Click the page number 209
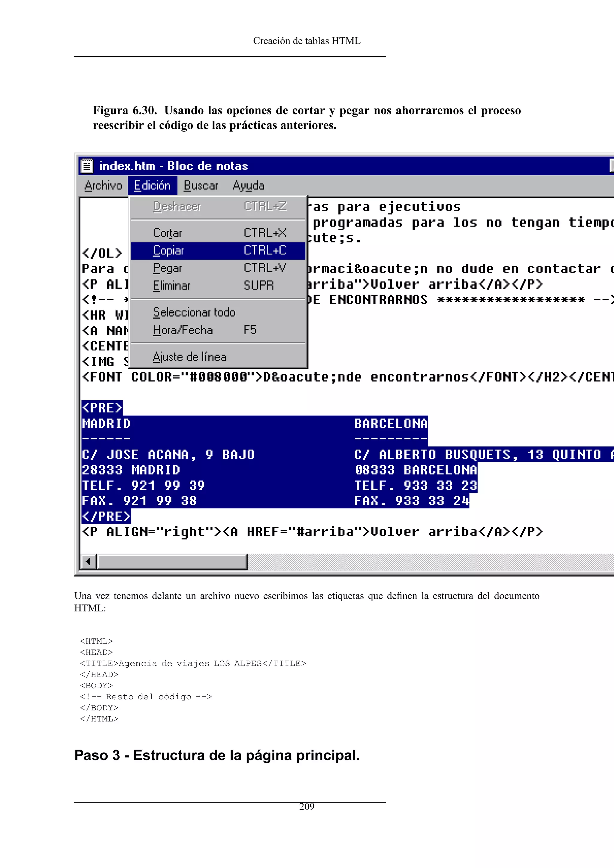614x868 pixels. tap(307, 807)
